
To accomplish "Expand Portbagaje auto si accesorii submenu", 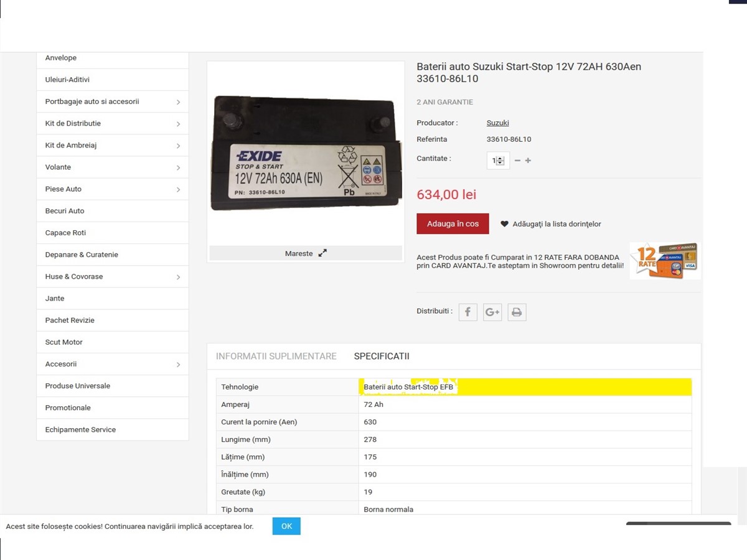I will point(178,102).
